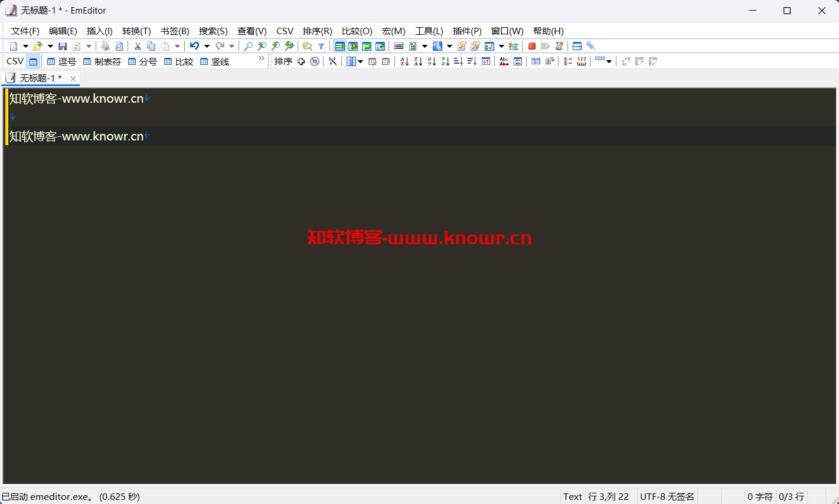This screenshot has height=504, width=839.
Task: Sort Z to A descending icon
Action: (418, 61)
